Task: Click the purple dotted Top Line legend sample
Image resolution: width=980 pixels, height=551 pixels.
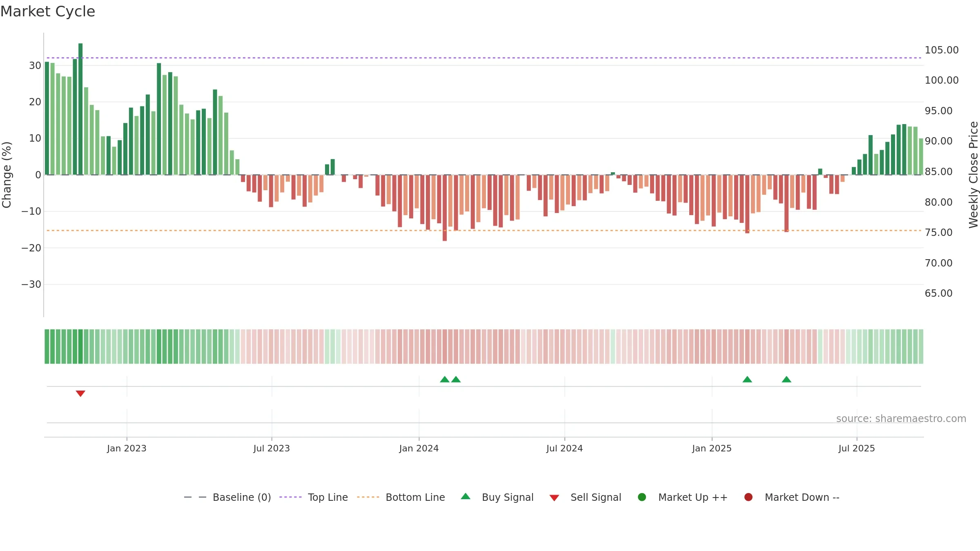Action: (290, 497)
